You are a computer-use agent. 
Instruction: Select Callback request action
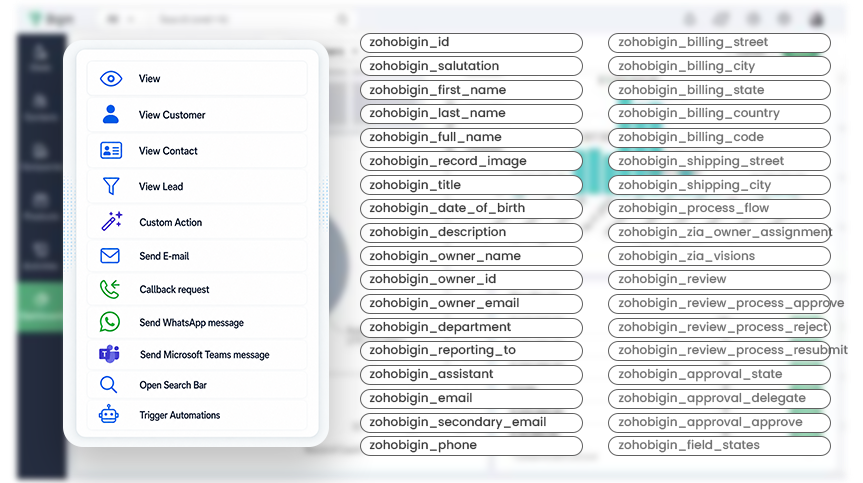[x=196, y=289]
